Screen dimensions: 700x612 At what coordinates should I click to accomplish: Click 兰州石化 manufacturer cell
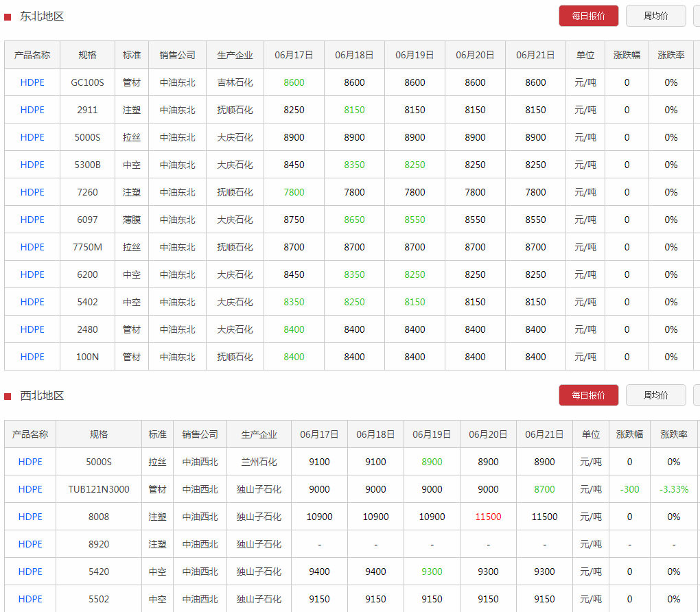pyautogui.click(x=259, y=462)
